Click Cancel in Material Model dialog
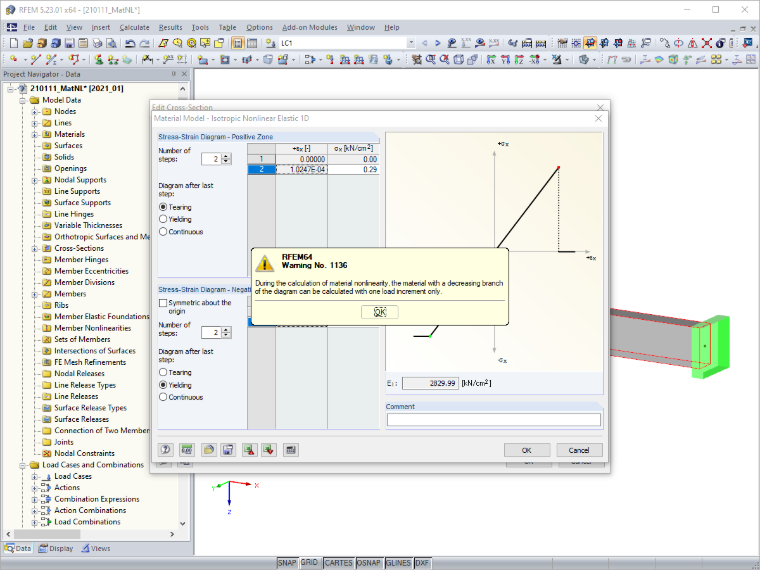 point(579,450)
